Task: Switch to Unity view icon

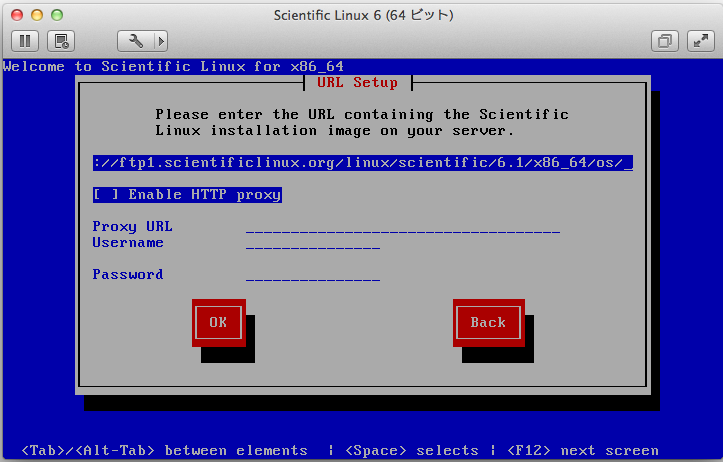Action: pyautogui.click(x=665, y=41)
